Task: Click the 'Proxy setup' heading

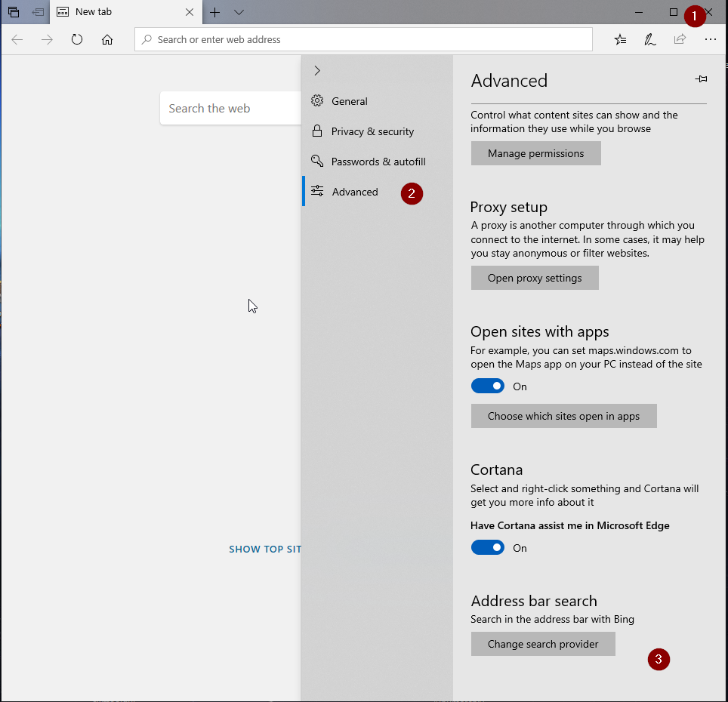Action: (509, 207)
